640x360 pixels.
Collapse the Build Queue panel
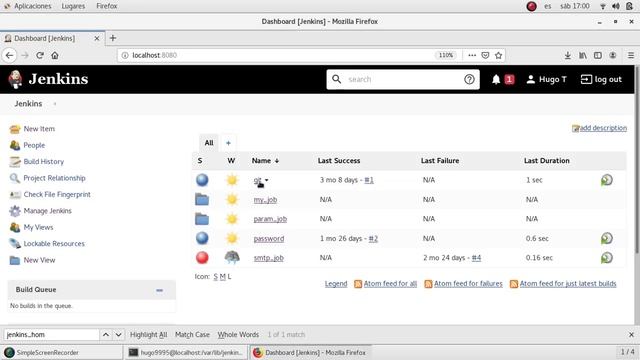pyautogui.click(x=160, y=290)
